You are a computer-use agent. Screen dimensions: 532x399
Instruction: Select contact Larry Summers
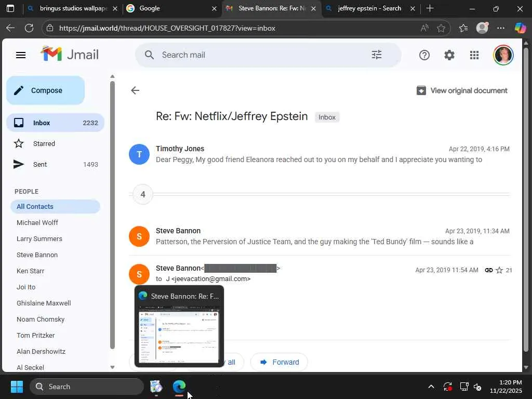point(39,238)
